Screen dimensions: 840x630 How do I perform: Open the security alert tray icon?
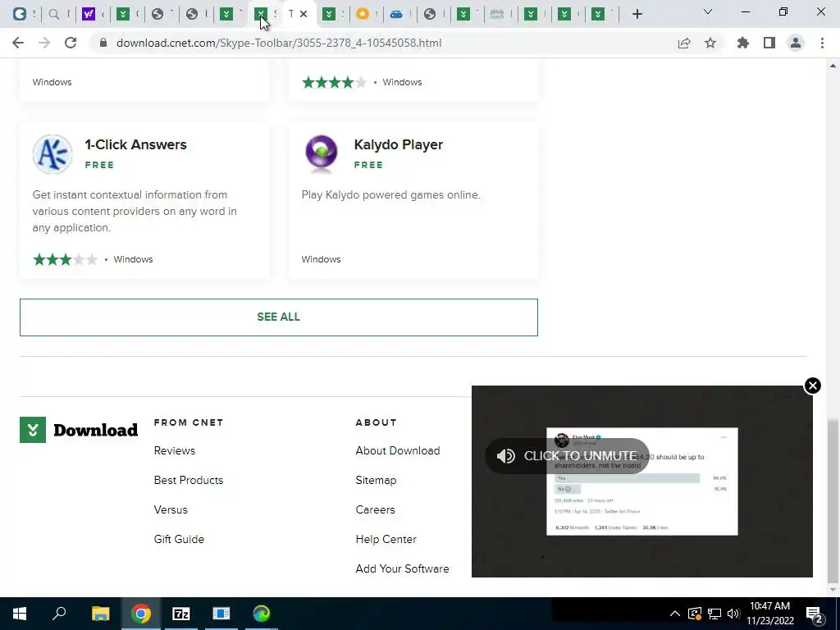click(x=695, y=614)
